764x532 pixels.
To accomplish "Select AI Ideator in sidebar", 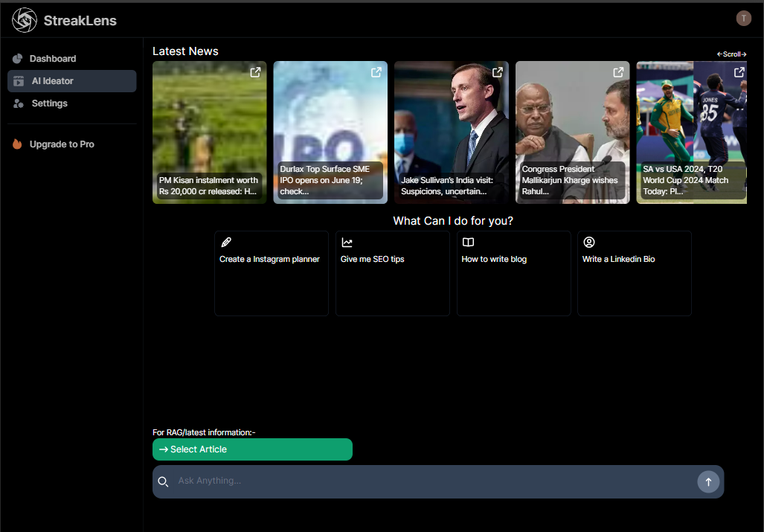I will [x=52, y=81].
